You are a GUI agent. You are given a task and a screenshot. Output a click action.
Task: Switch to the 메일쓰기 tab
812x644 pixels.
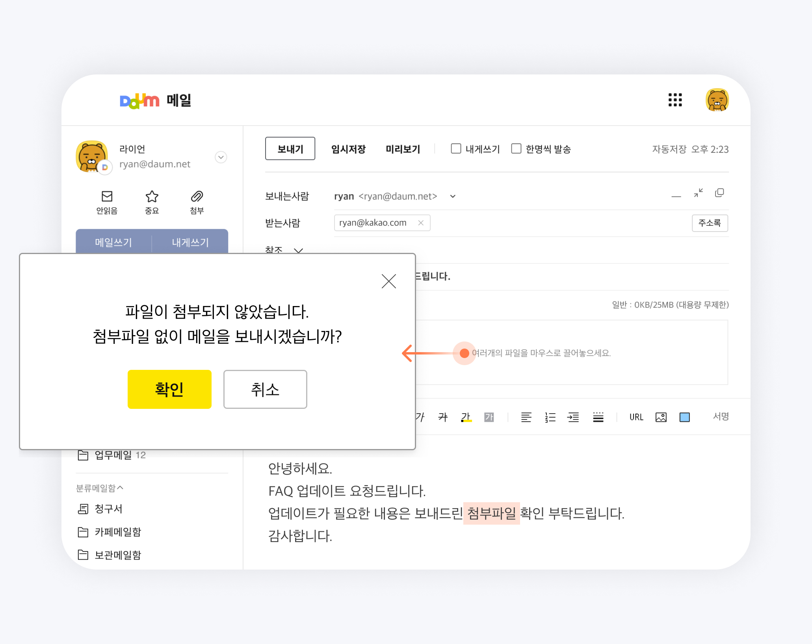click(x=113, y=242)
